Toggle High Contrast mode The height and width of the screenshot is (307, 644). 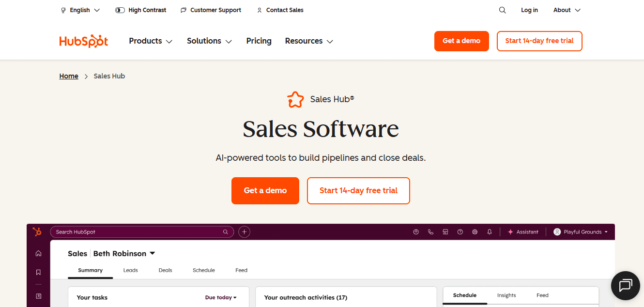coord(140,10)
